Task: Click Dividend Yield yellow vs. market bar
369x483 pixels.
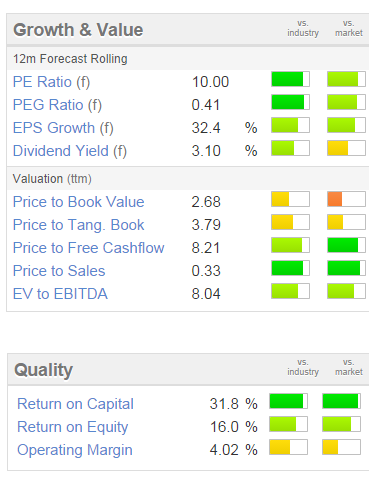Action: [346, 148]
